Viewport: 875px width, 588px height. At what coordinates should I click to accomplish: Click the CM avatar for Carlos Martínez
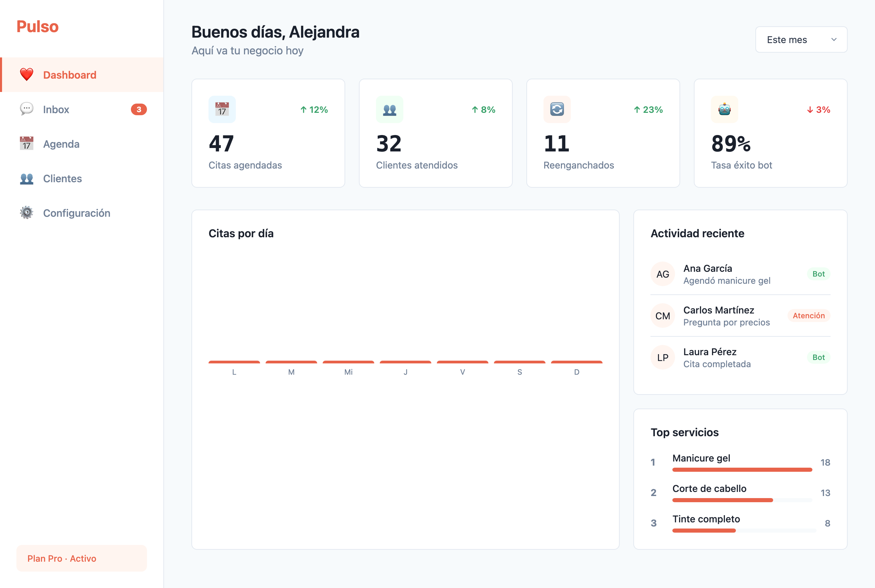coord(662,316)
